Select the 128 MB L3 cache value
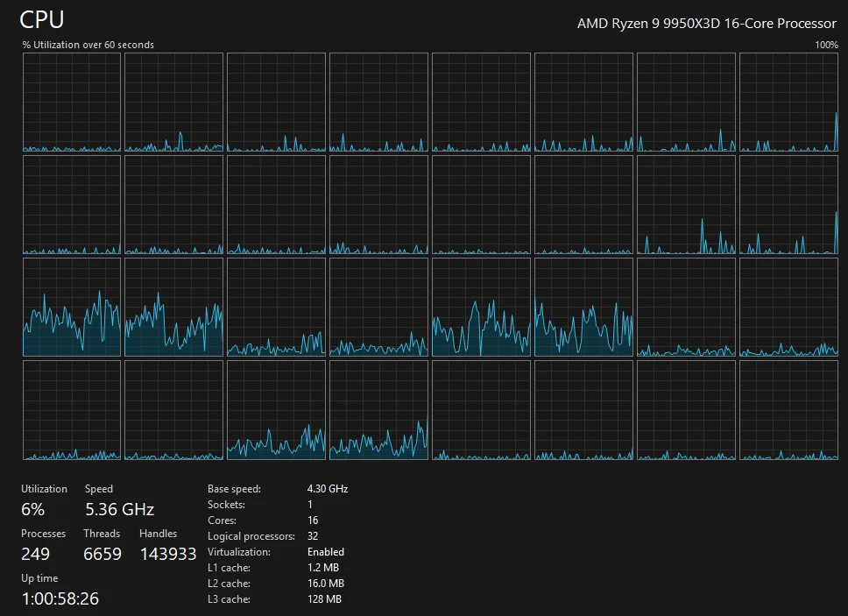The image size is (848, 616). pyautogui.click(x=324, y=599)
